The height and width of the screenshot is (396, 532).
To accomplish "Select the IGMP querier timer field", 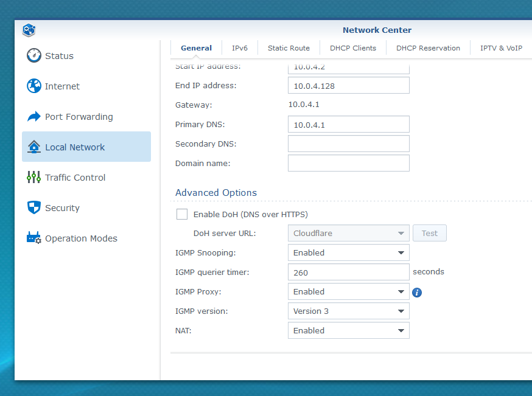I will coord(348,273).
